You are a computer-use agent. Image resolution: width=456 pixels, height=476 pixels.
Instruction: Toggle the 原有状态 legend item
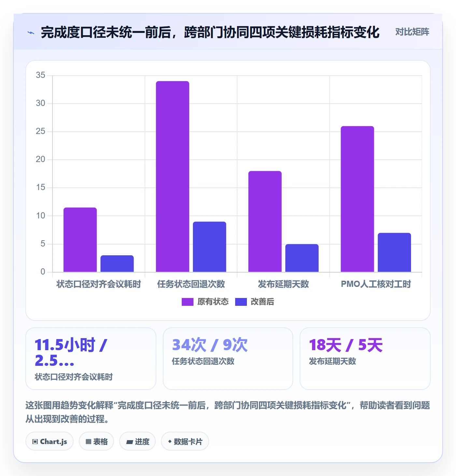[205, 302]
